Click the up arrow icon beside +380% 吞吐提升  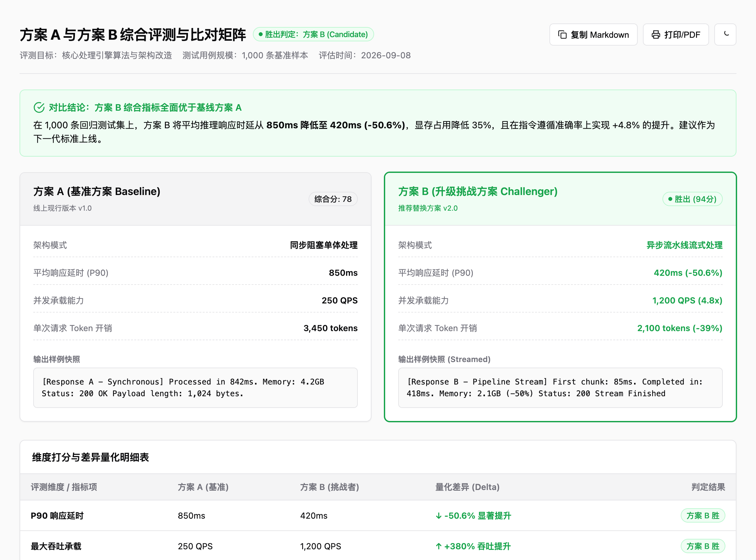coord(439,546)
